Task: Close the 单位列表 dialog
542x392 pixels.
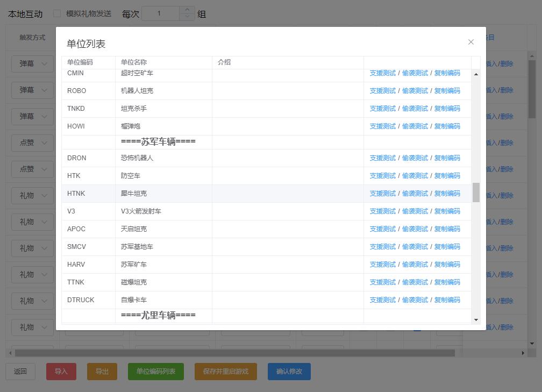Action: [470, 42]
